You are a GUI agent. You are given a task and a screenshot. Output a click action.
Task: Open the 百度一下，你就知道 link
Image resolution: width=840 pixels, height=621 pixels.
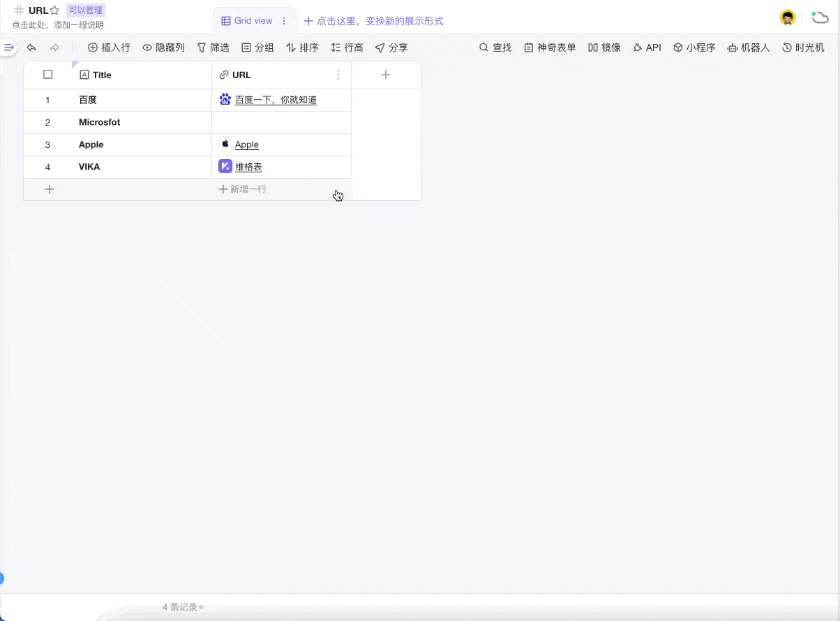click(276, 100)
